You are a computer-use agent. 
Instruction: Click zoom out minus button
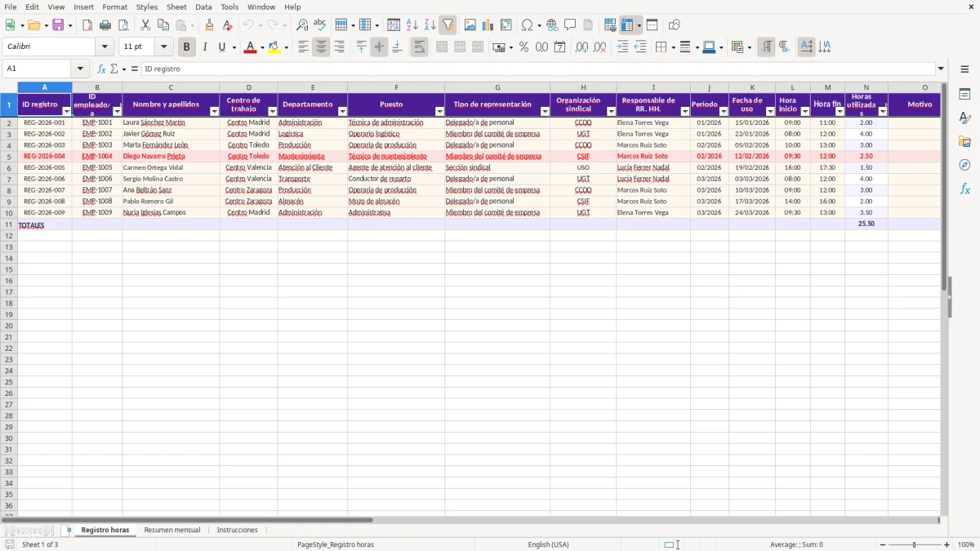882,544
